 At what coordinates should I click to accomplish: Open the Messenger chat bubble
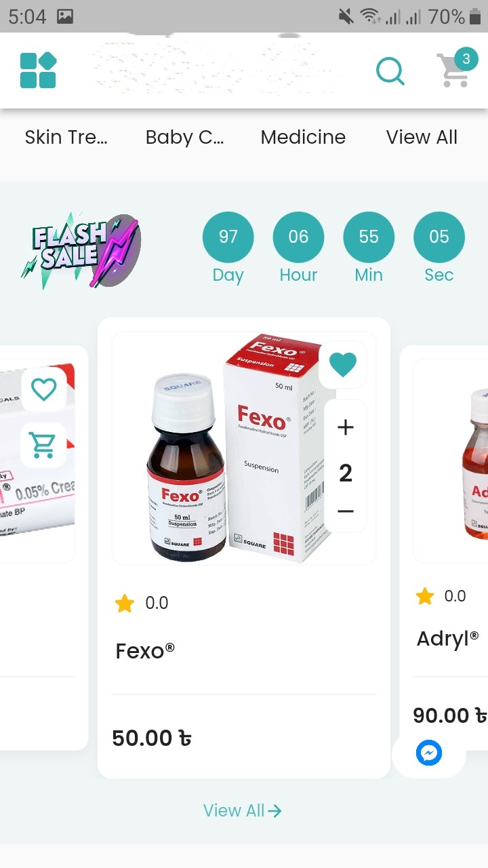[x=429, y=753]
